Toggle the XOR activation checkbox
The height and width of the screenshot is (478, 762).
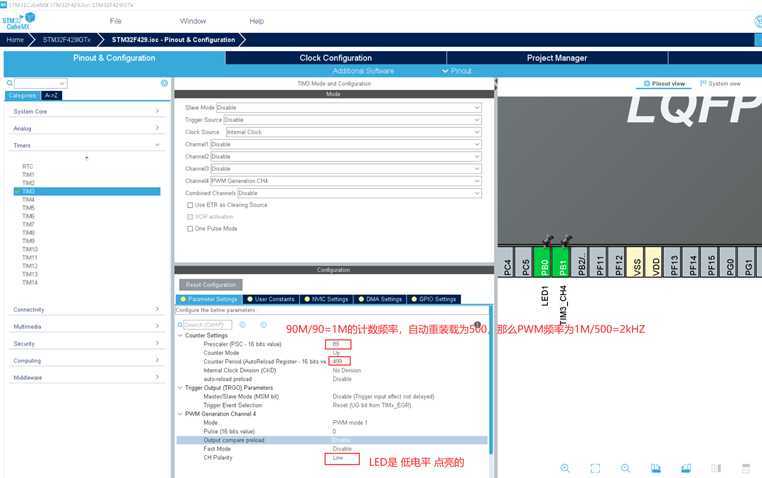pyautogui.click(x=190, y=217)
